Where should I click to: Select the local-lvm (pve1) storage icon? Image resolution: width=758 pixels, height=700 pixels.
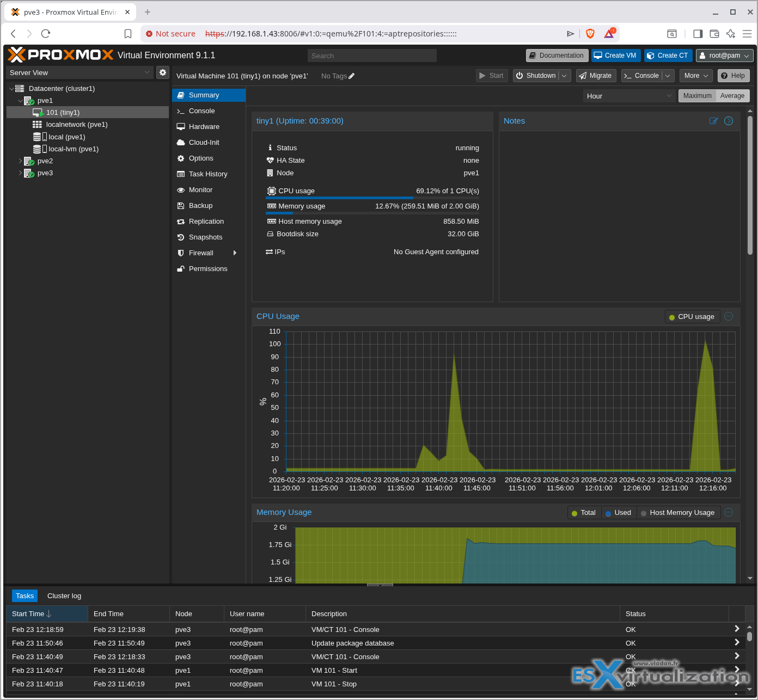(x=37, y=149)
